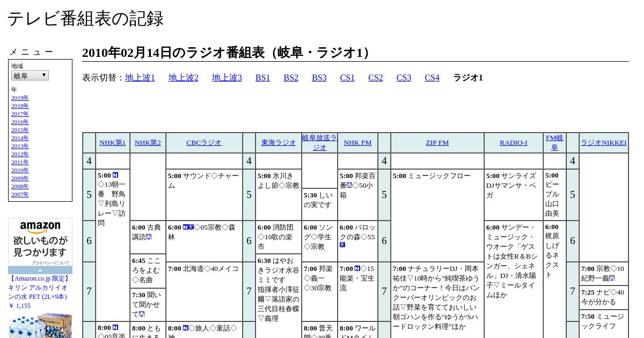Open the 2010年 year link

point(20,171)
